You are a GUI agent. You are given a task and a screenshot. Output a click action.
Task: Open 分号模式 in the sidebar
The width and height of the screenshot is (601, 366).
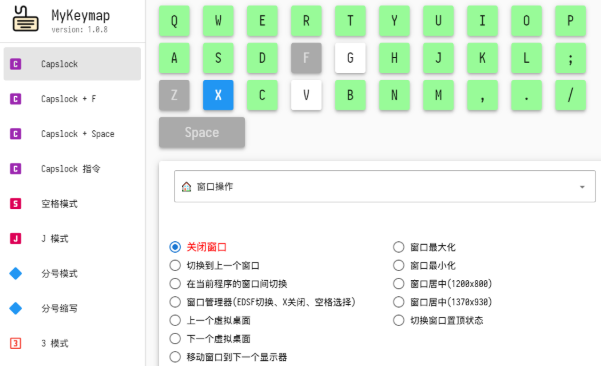(x=72, y=273)
